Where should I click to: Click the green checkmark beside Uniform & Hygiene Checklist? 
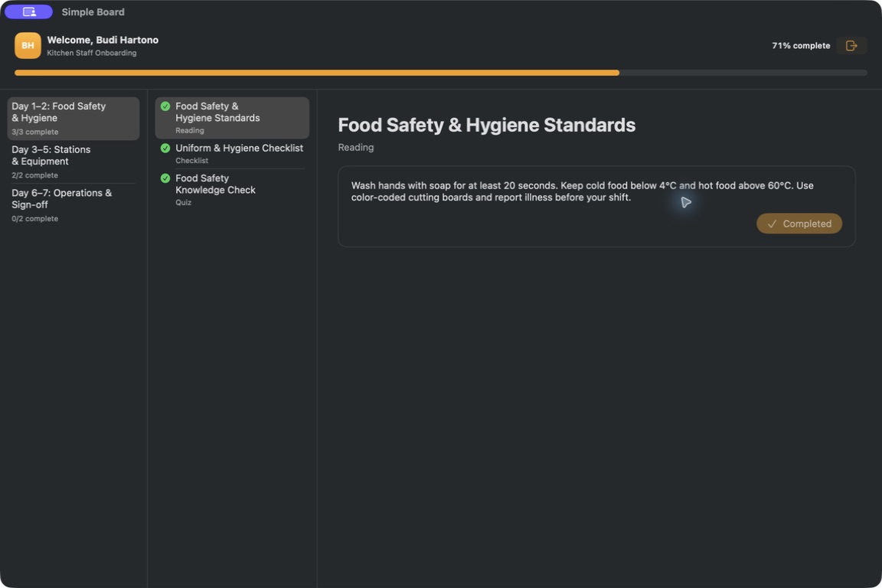tap(165, 148)
